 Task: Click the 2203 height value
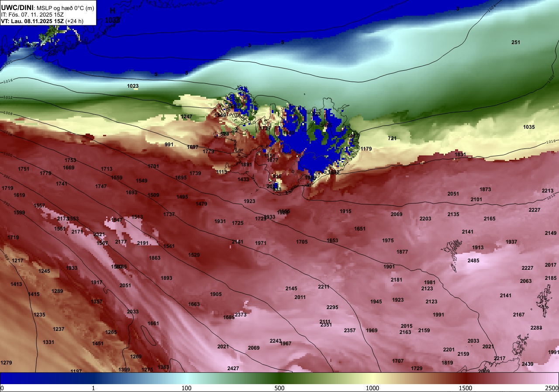425,219
